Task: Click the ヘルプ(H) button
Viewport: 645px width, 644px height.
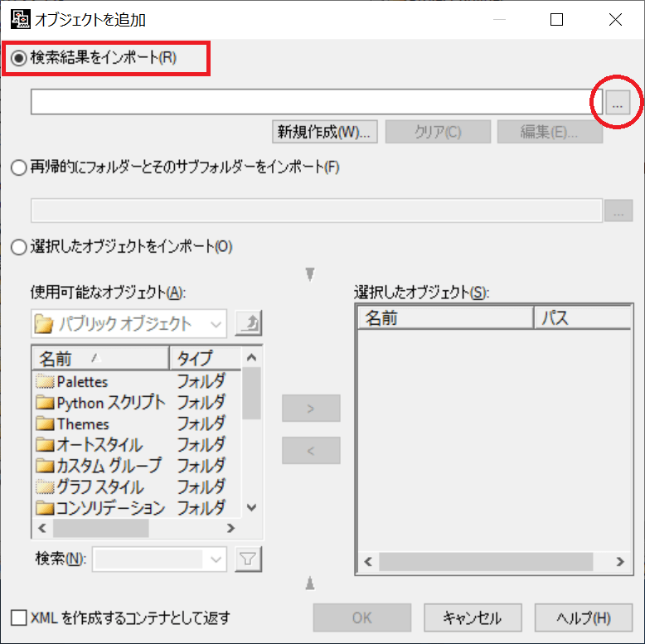Action: (x=584, y=617)
